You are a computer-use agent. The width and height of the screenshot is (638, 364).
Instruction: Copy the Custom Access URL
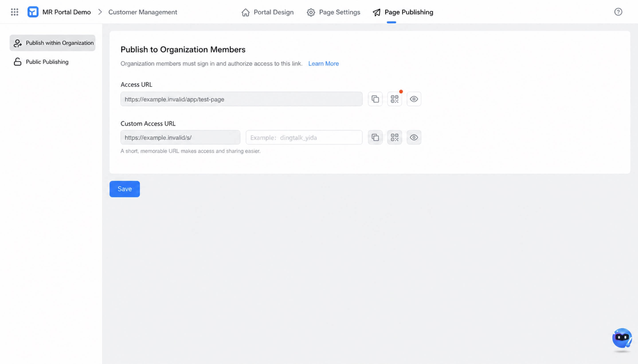point(375,137)
